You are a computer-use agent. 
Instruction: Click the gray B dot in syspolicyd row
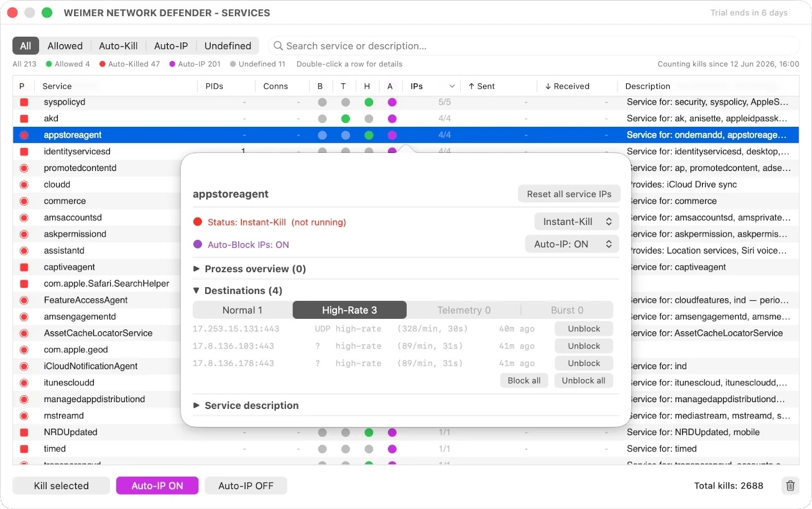point(322,102)
